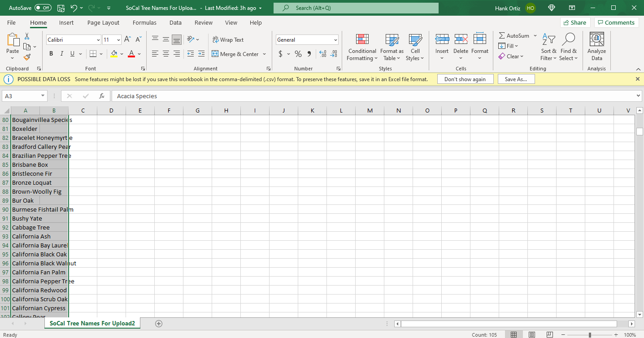Open Conditional Formatting menu
The height and width of the screenshot is (338, 644).
(x=362, y=48)
